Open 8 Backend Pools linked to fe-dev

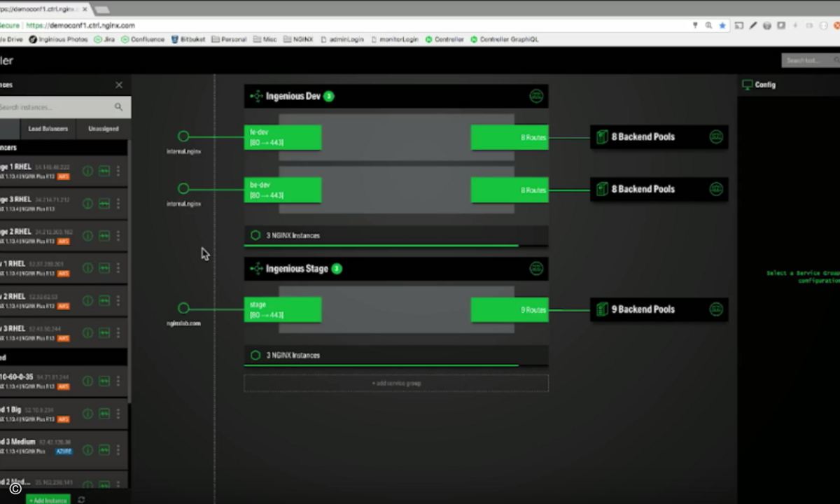click(x=659, y=137)
